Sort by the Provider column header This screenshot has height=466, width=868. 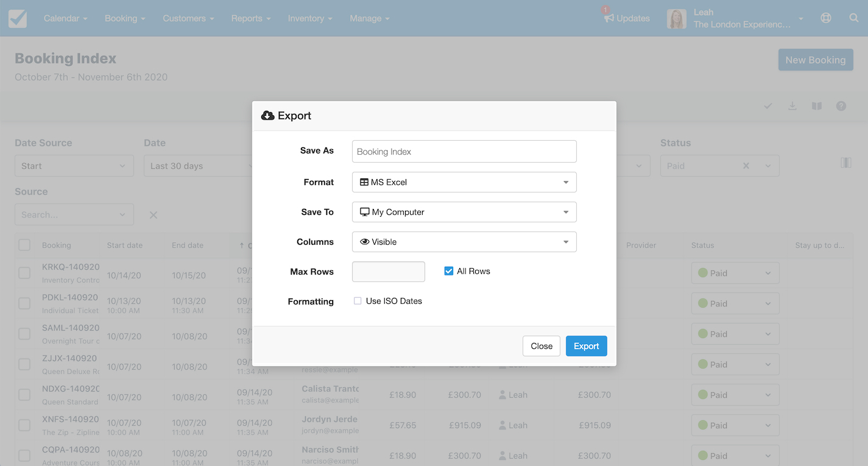coord(641,245)
